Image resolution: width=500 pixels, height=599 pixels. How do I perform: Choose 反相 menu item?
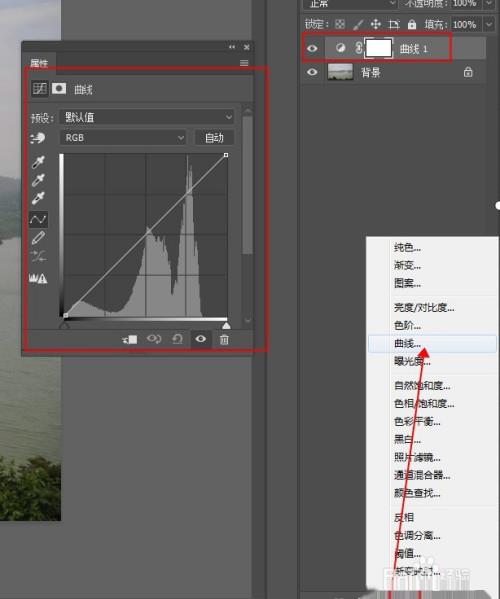coord(432,517)
